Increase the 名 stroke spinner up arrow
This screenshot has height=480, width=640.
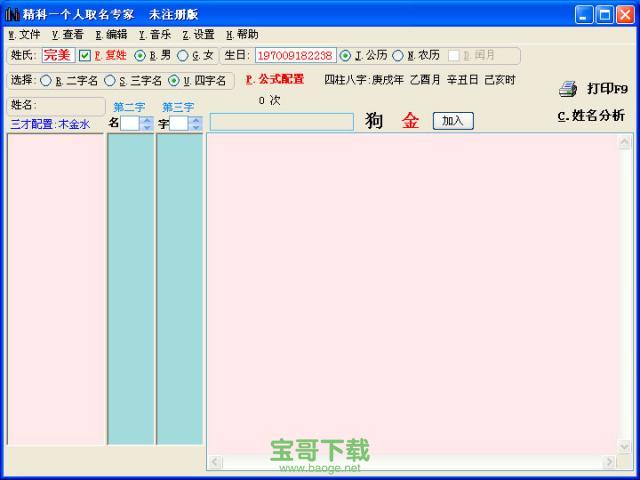(x=147, y=120)
